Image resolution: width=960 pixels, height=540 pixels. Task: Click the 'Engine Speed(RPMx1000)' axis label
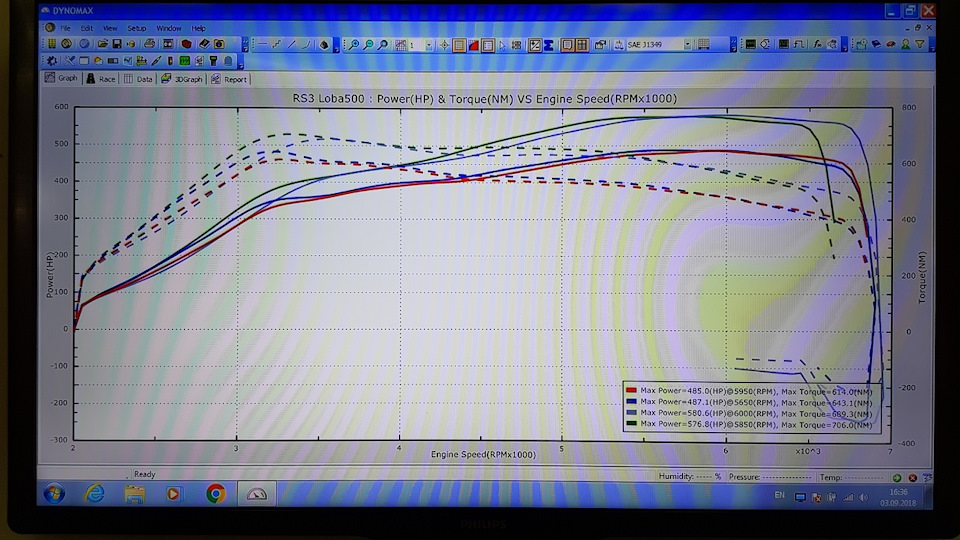[x=483, y=454]
